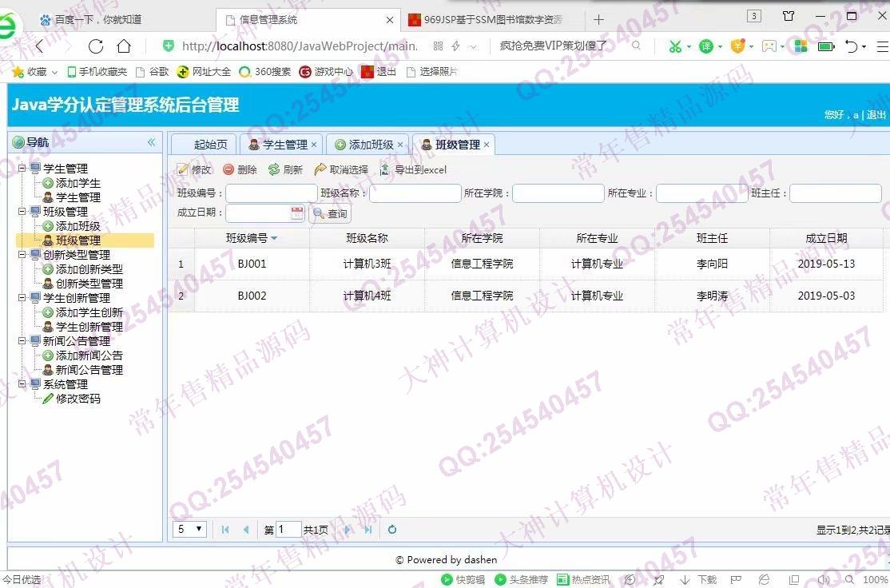This screenshot has width=890, height=588.
Task: Collapse the 系统管理 tree node
Action: [x=22, y=383]
